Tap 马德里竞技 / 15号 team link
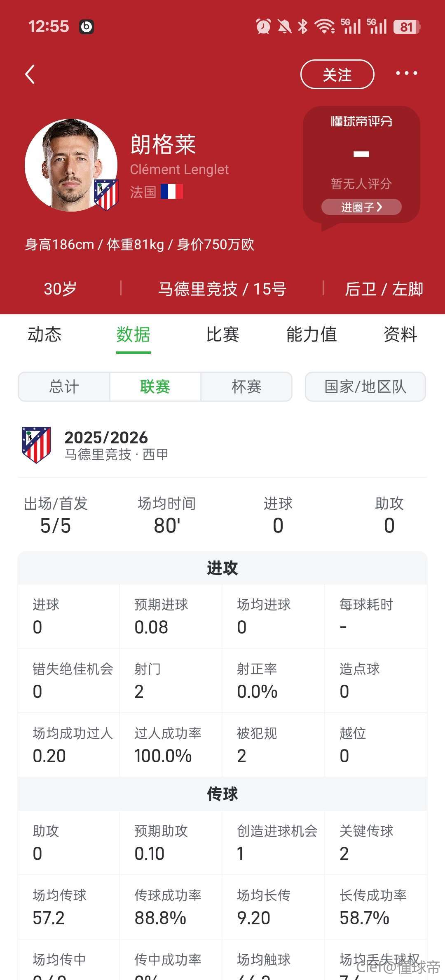Screen dimensions: 445x980 click(x=222, y=289)
